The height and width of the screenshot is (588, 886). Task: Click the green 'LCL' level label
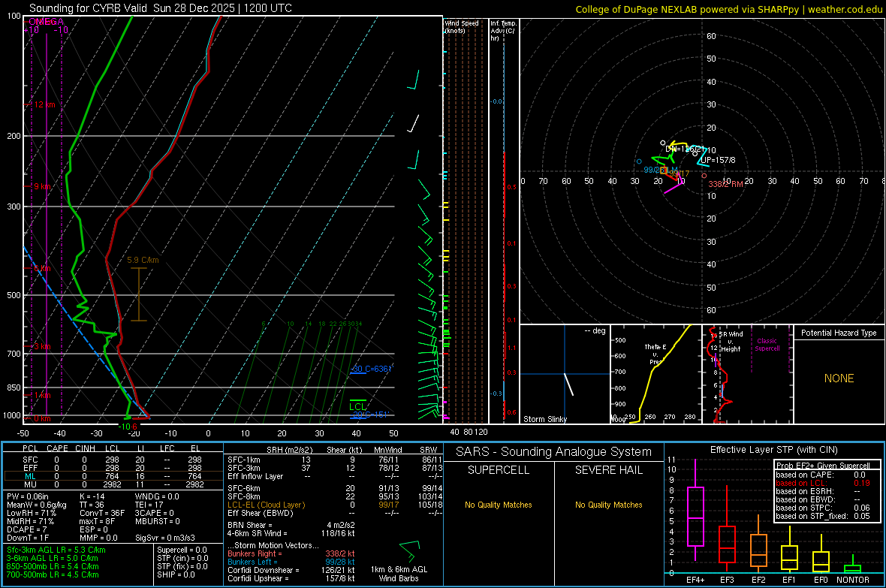[357, 406]
